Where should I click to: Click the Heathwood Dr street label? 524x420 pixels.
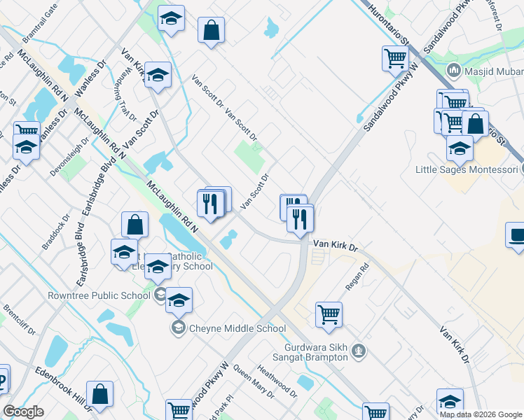click(x=277, y=381)
